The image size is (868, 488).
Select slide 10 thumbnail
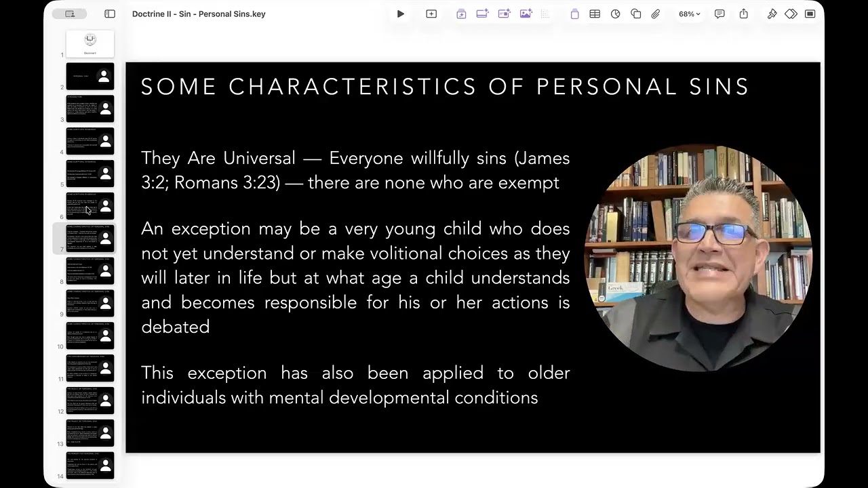(x=90, y=336)
